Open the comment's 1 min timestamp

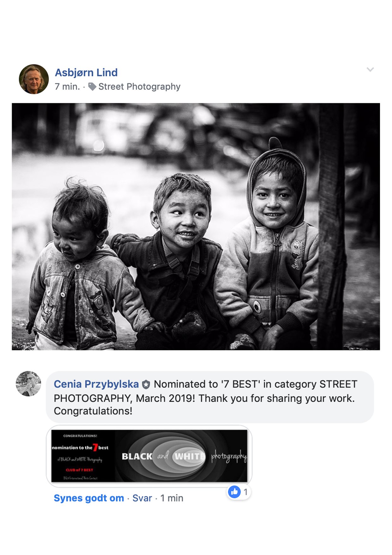point(172,498)
